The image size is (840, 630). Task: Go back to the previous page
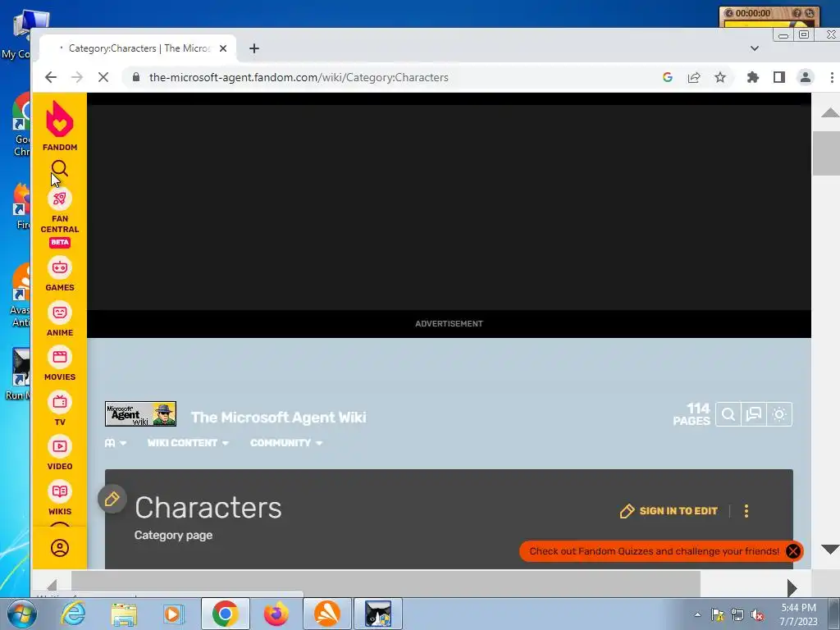[x=51, y=77]
